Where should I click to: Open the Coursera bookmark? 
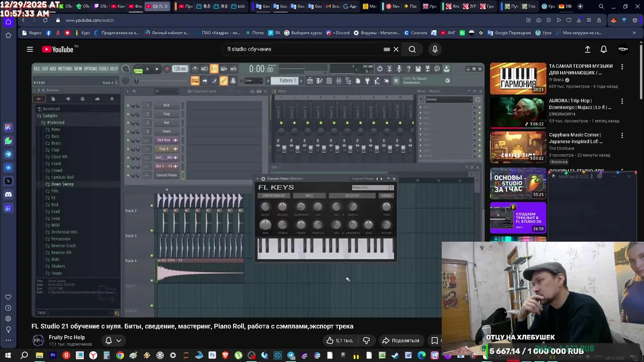[x=415, y=33]
